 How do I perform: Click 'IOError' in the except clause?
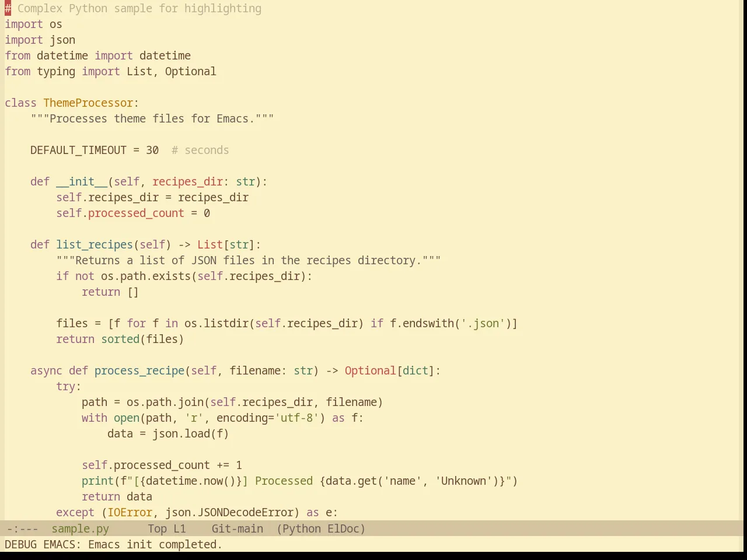coord(130,512)
